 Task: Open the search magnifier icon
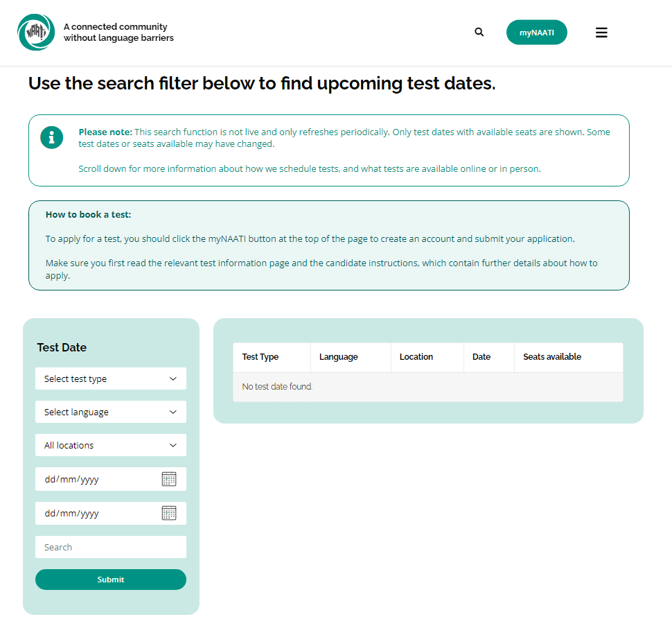479,32
